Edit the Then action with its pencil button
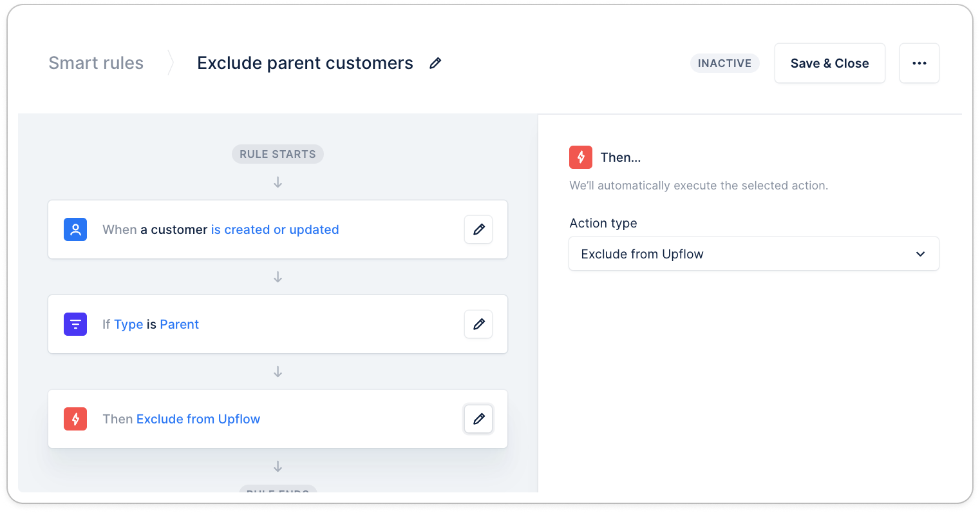 pos(478,419)
